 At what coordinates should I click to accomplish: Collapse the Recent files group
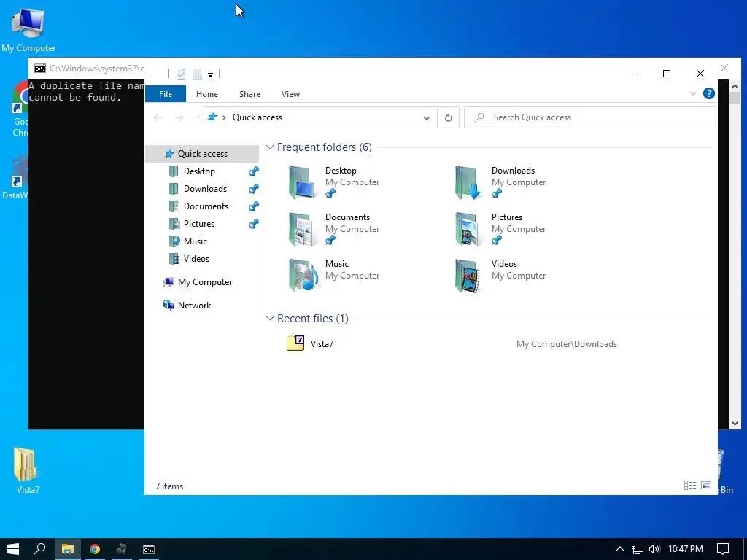click(270, 318)
